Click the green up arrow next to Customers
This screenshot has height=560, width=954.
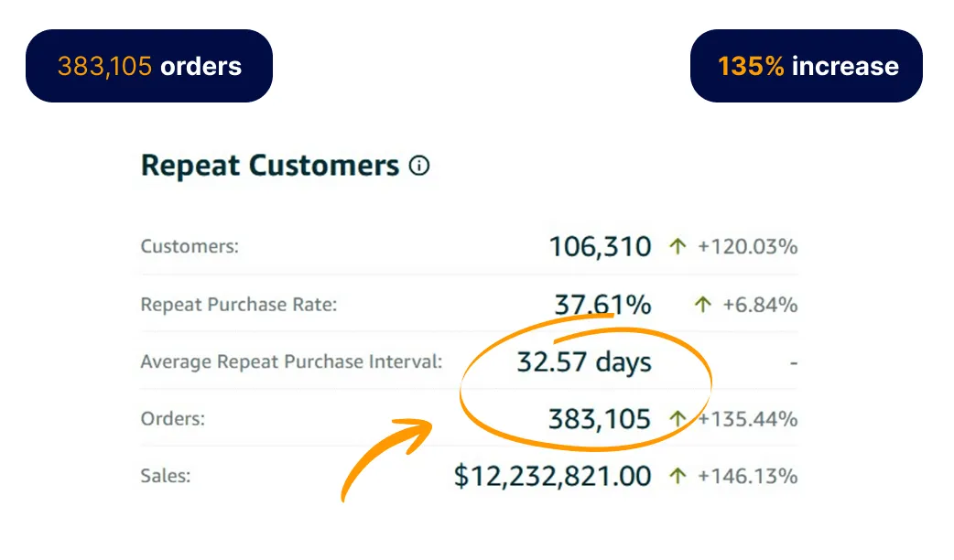point(678,246)
